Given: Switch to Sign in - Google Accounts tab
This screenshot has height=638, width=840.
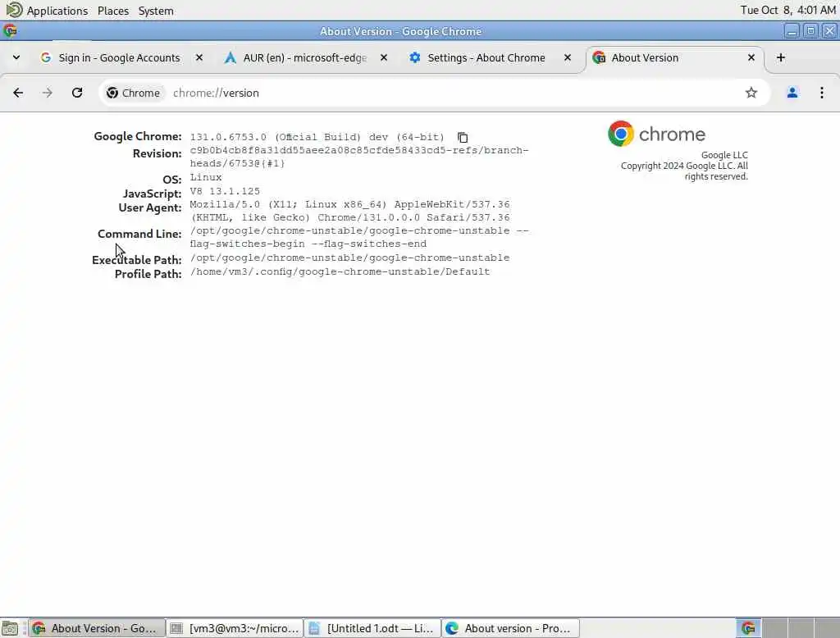Looking at the screenshot, I should click(119, 58).
